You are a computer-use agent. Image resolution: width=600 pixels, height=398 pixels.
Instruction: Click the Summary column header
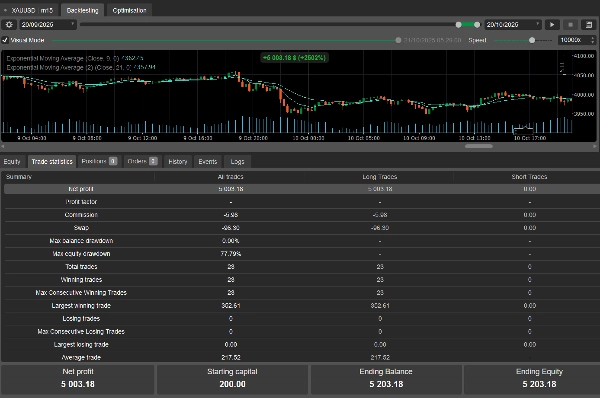coord(19,177)
